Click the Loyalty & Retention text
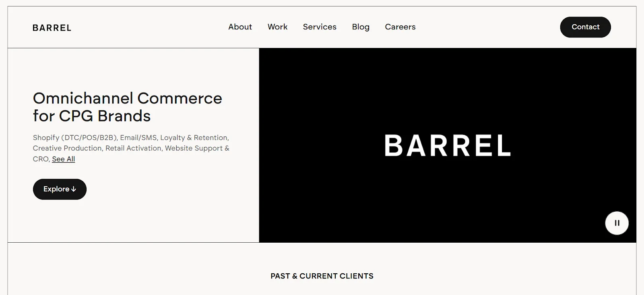 pos(194,138)
